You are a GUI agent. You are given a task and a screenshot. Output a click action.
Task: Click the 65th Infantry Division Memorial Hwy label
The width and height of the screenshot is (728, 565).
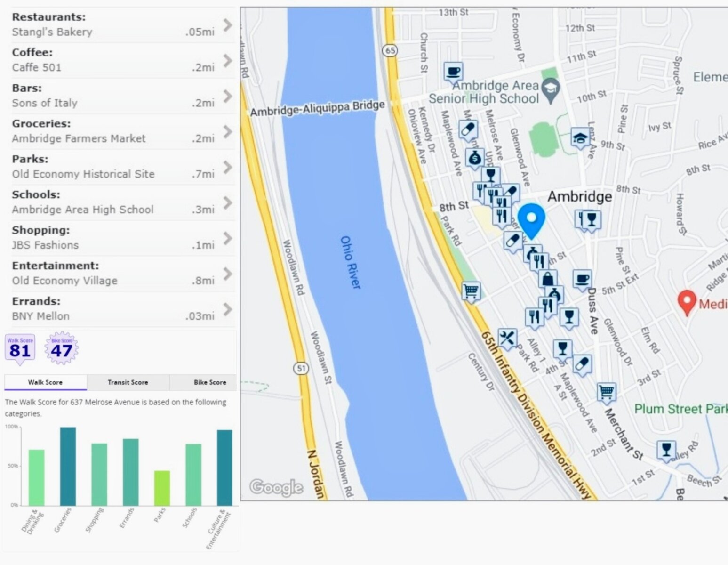535,415
